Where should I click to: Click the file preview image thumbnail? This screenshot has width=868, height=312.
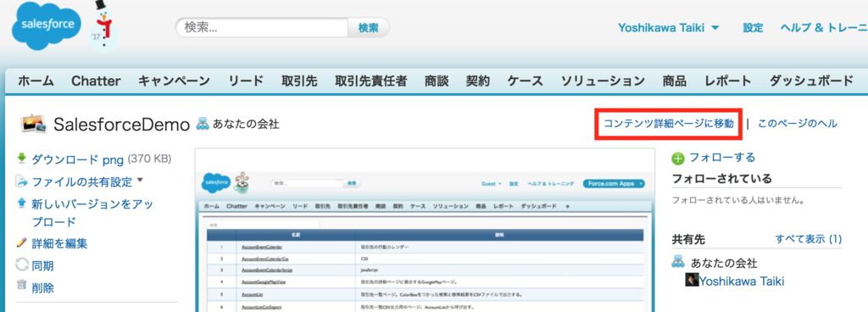click(426, 230)
